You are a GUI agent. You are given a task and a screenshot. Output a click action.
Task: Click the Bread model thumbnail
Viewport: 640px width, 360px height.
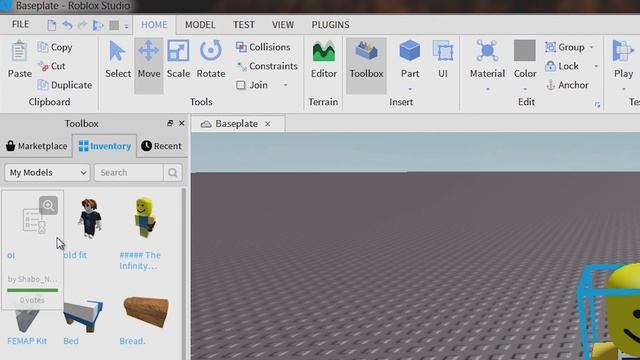[146, 311]
